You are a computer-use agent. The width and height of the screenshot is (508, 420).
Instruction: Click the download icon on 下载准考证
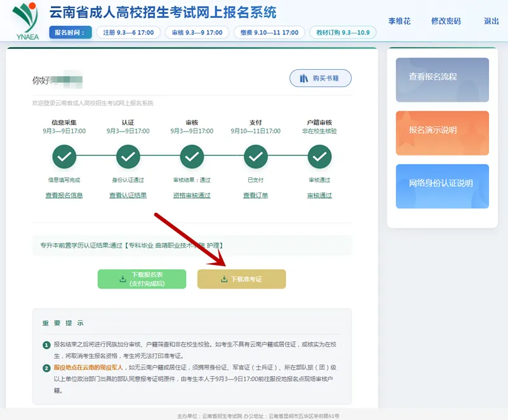(x=224, y=279)
